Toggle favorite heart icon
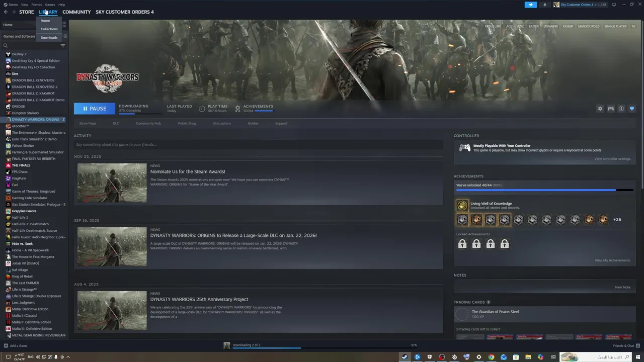This screenshot has height=362, width=644. [632, 109]
